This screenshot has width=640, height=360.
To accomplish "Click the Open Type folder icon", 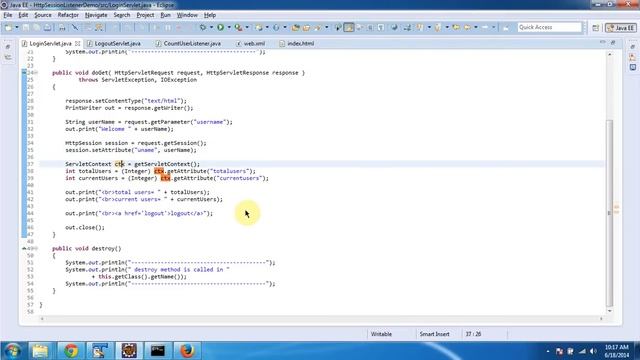I will (296, 27).
